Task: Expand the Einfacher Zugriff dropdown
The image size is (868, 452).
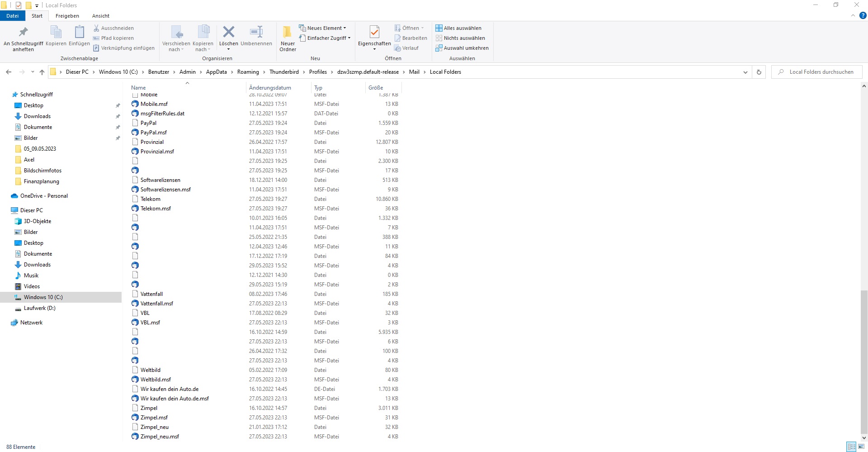Action: (x=325, y=38)
